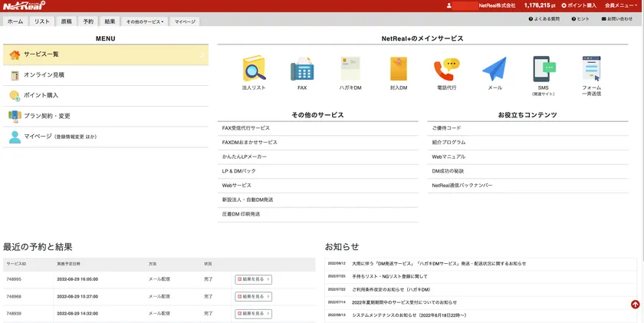644x323 pixels.
Task: Switch to the リスト tab
Action: (x=42, y=21)
